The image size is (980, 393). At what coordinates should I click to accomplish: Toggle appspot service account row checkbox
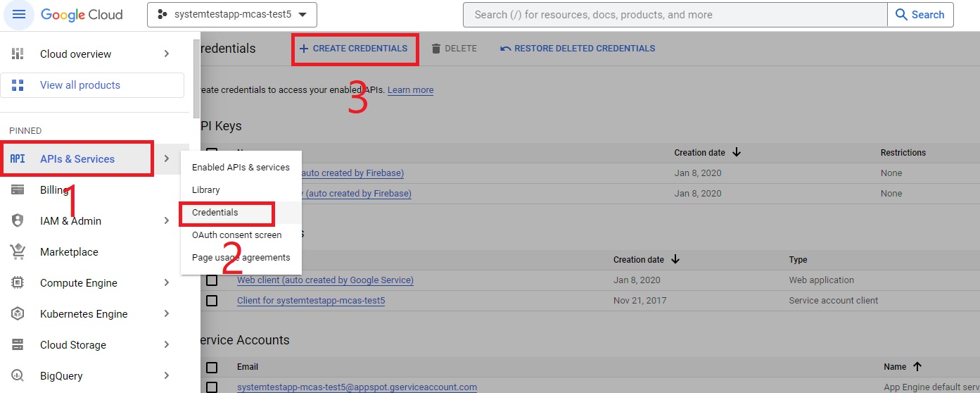pos(212,387)
